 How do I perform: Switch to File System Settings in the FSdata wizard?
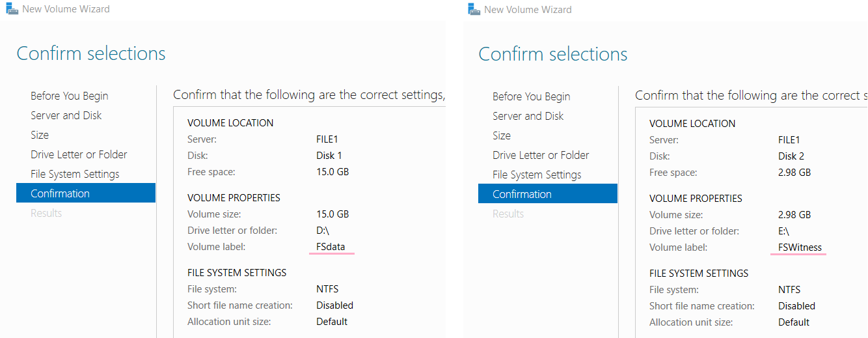(75, 174)
